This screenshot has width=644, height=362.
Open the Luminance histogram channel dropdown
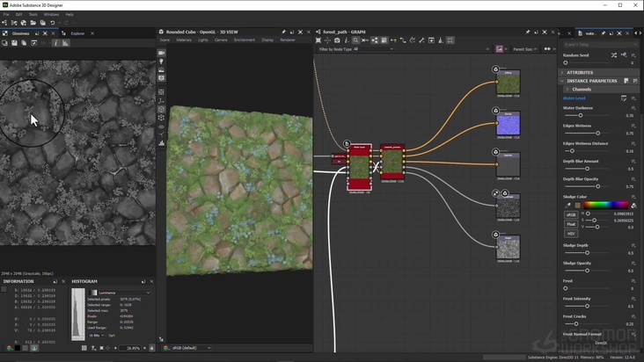point(121,293)
